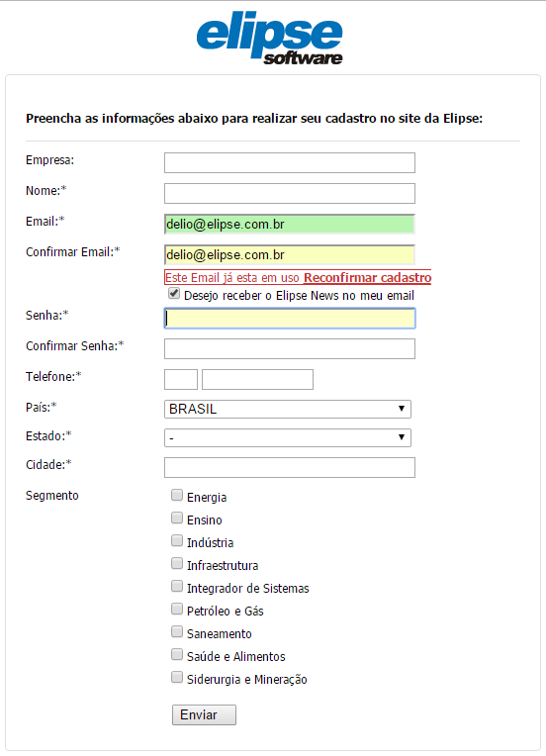The height and width of the screenshot is (756, 546).
Task: Click into the Nome text field
Action: point(290,193)
